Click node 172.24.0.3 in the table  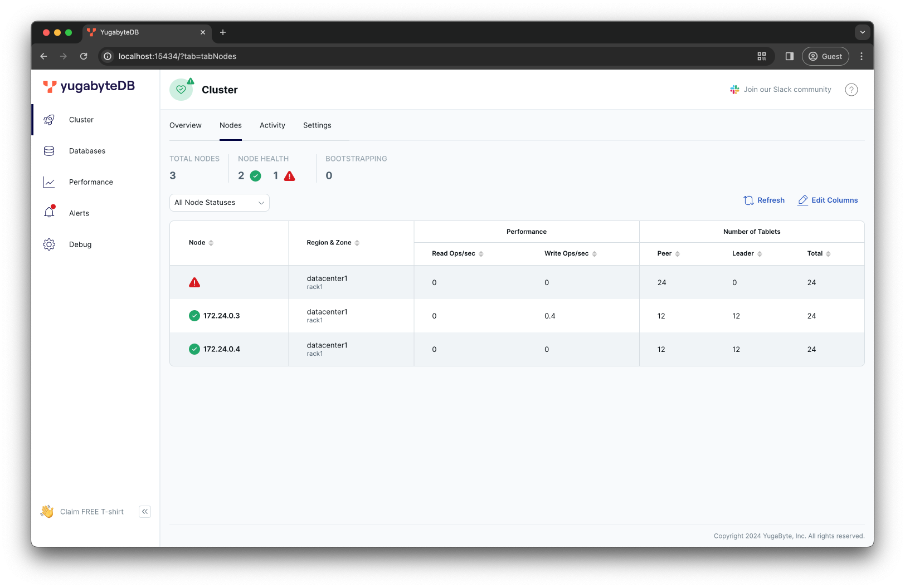[221, 316]
